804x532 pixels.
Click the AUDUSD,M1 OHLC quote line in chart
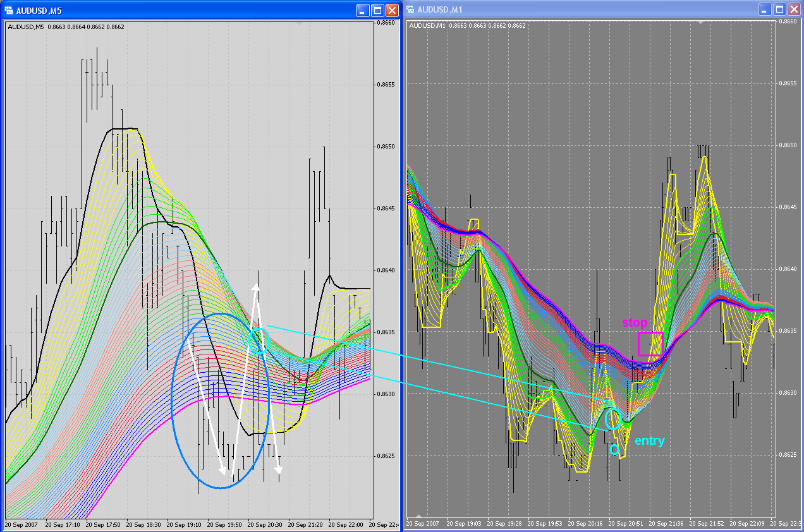point(467,26)
